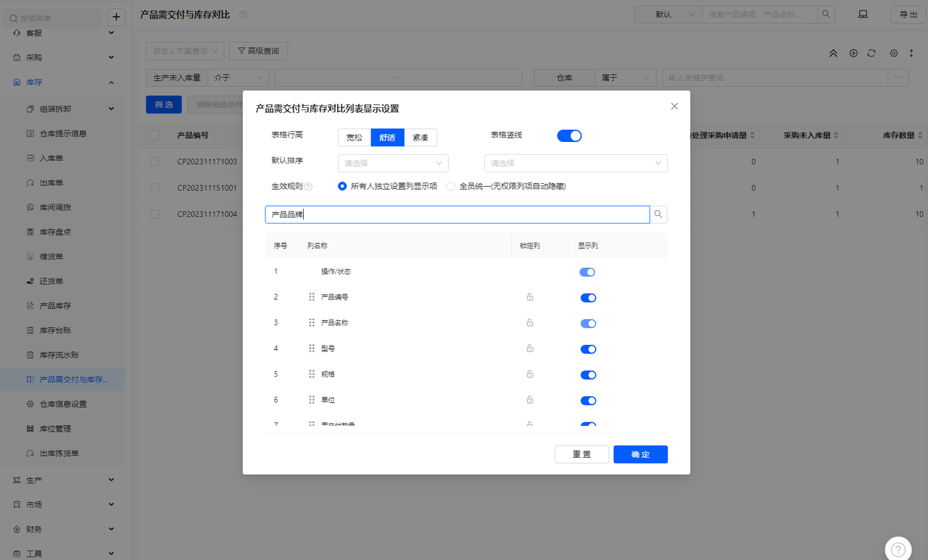Click the plus button in sidebar header
Viewport: 928px width, 560px height.
click(x=116, y=17)
